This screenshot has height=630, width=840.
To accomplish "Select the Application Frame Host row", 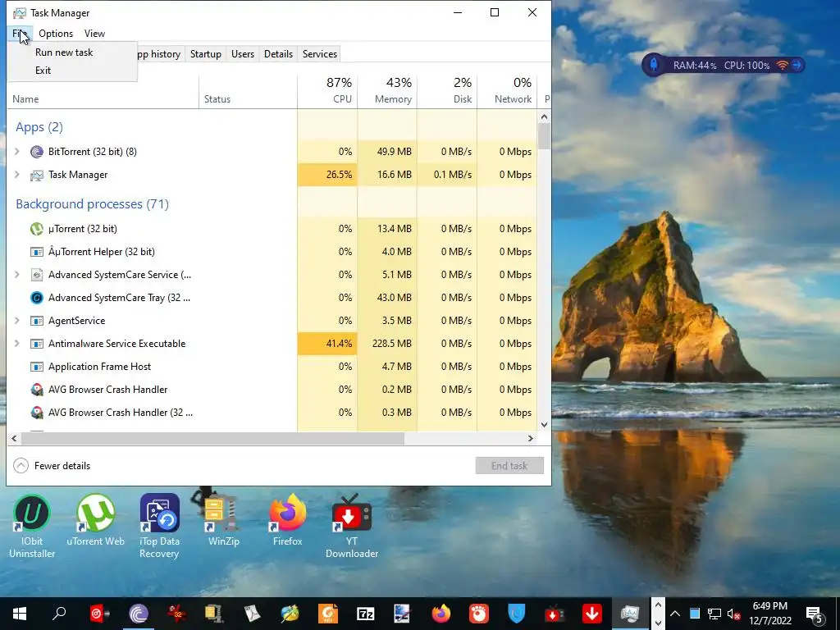I will coord(272,367).
